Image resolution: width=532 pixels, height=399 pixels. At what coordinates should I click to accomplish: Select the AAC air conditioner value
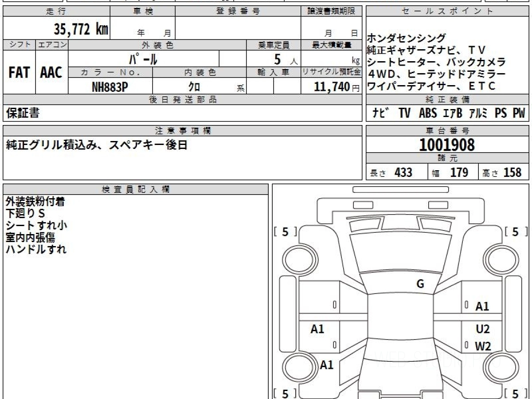click(x=51, y=73)
